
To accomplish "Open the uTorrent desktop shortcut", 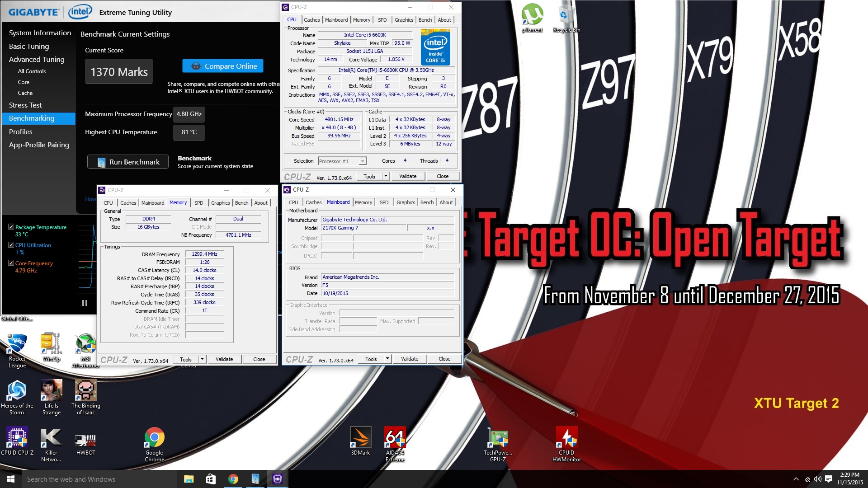I will (532, 18).
